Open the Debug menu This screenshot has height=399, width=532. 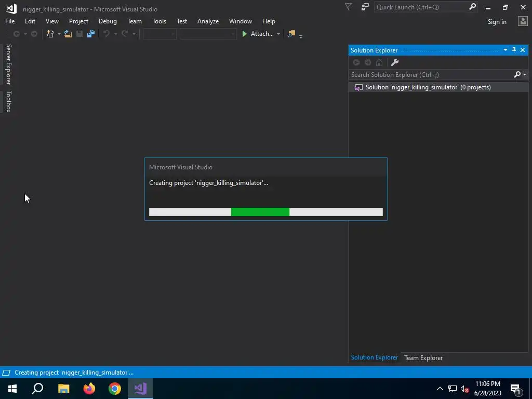pos(108,21)
